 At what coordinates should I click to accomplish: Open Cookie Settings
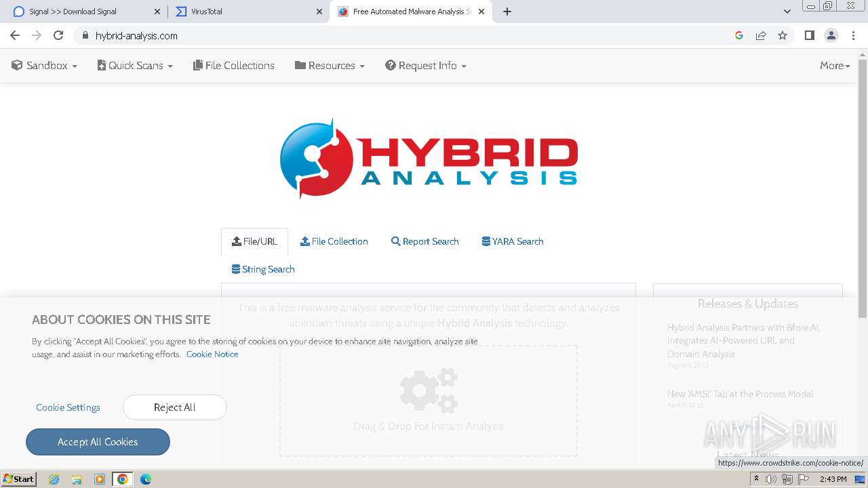click(68, 407)
